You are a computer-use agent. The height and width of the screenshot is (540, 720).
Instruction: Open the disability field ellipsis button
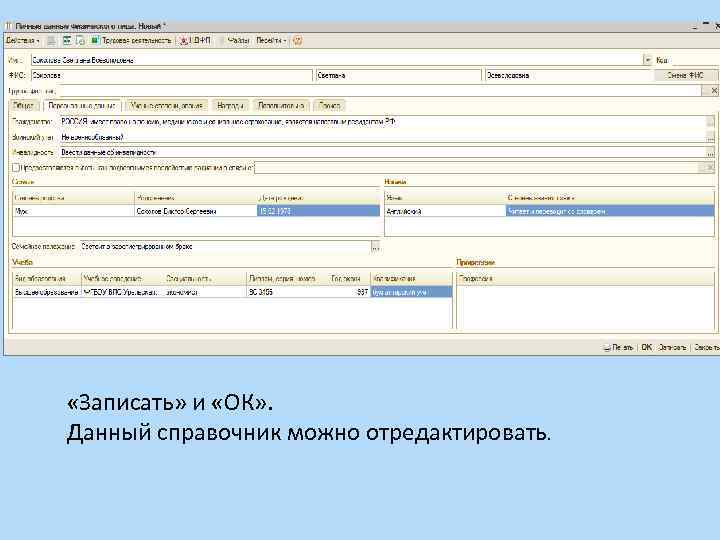coord(710,152)
